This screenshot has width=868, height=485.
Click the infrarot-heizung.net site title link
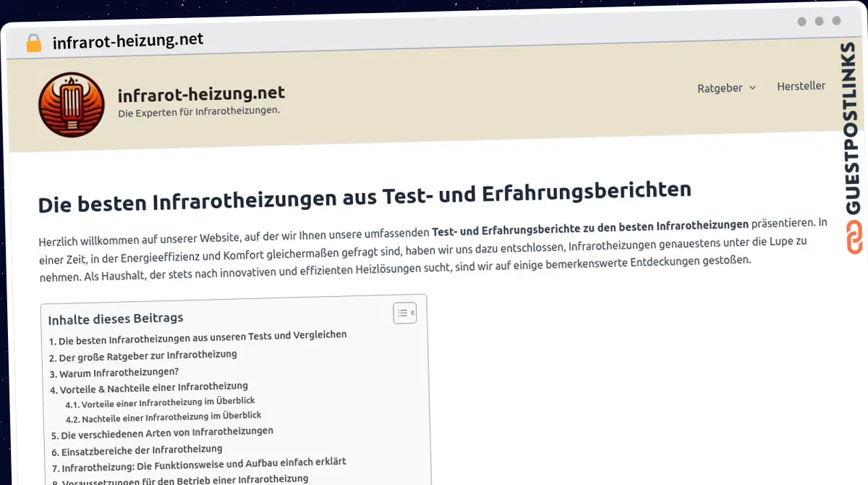click(x=201, y=93)
